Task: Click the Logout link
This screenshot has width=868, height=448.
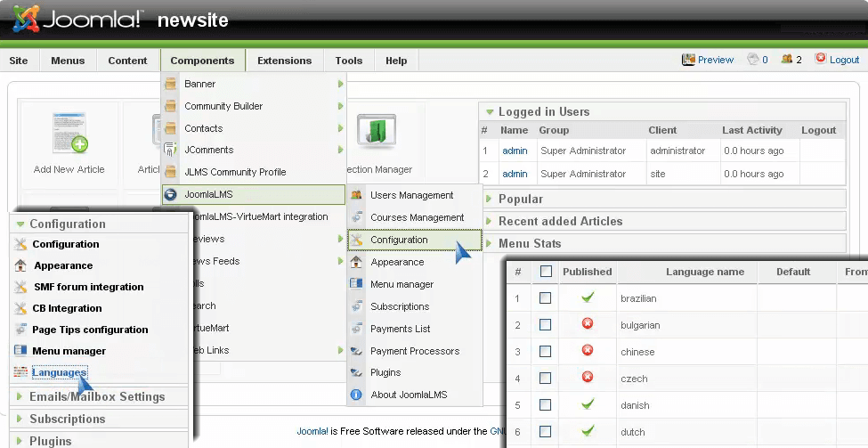Action: pyautogui.click(x=844, y=60)
